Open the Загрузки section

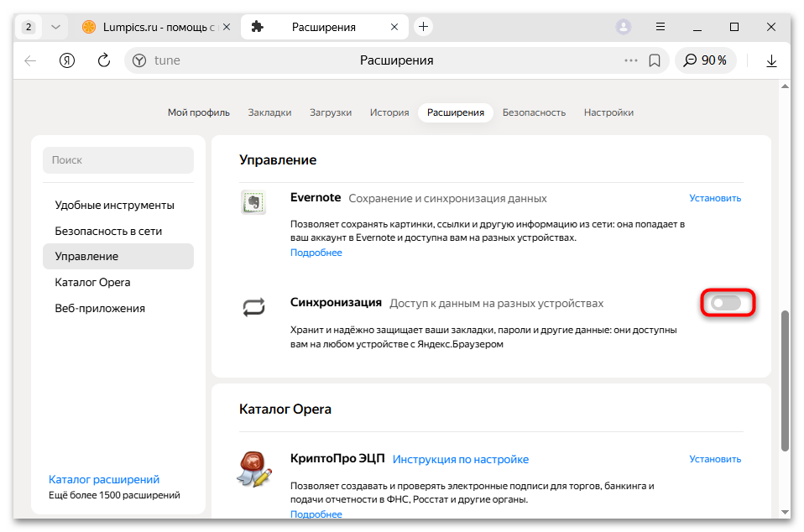[331, 112]
